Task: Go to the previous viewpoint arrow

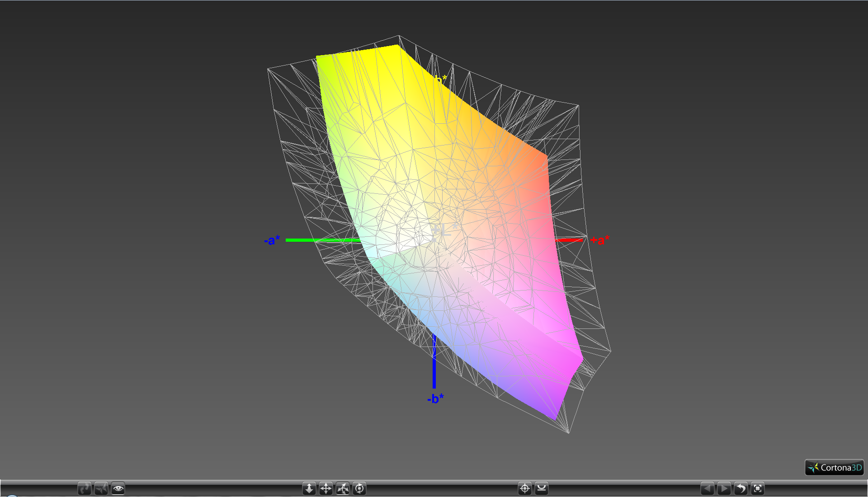Action: 708,488
